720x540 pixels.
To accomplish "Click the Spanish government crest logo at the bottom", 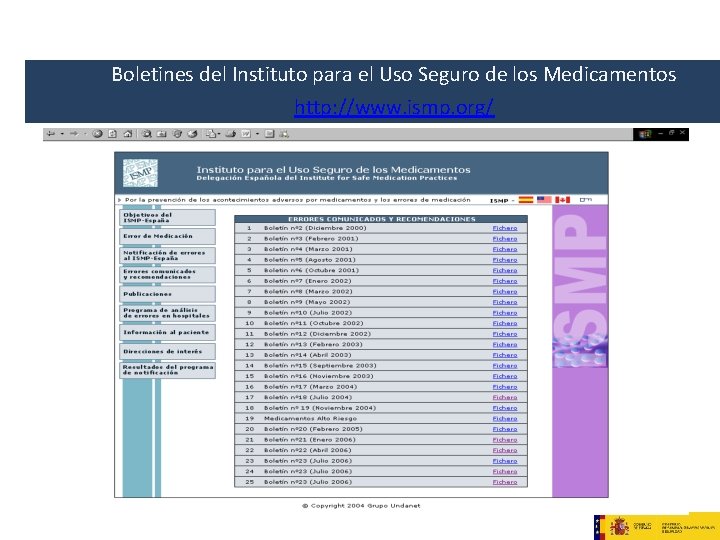I will click(619, 526).
